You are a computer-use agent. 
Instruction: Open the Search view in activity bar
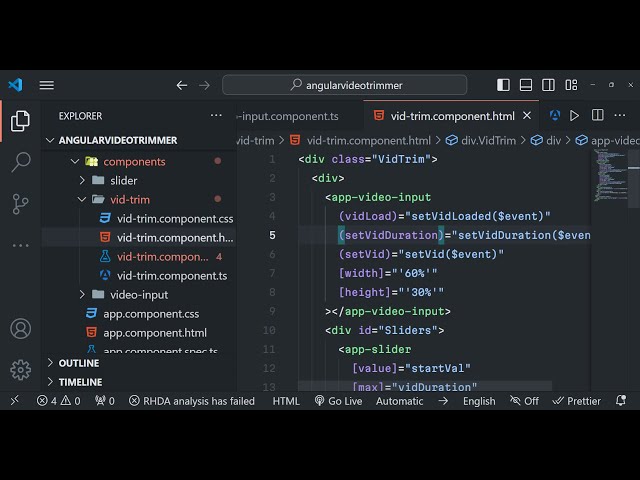click(20, 162)
